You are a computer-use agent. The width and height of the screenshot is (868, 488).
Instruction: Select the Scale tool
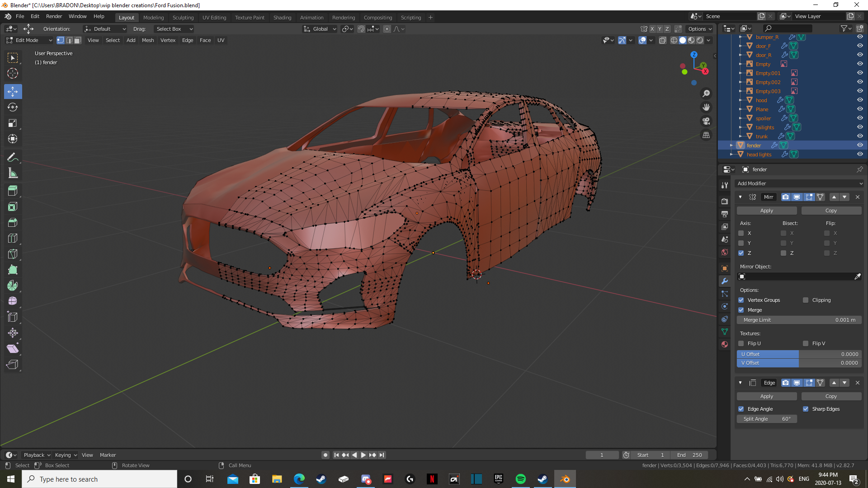(13, 123)
